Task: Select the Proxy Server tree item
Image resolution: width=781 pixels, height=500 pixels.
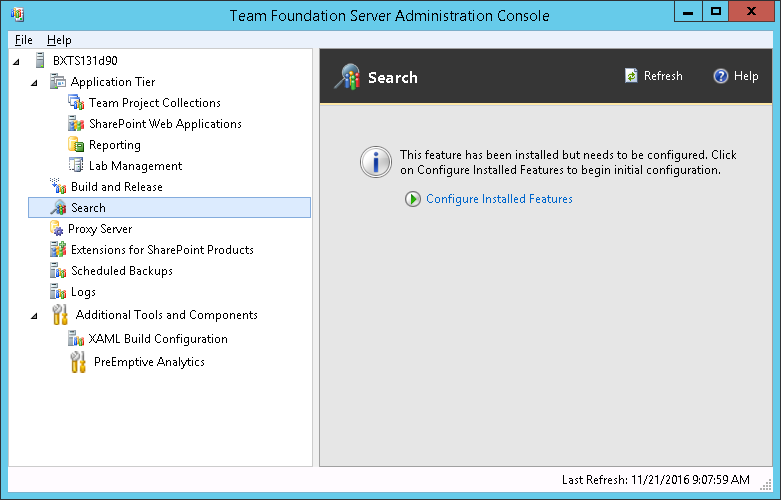Action: click(x=100, y=229)
